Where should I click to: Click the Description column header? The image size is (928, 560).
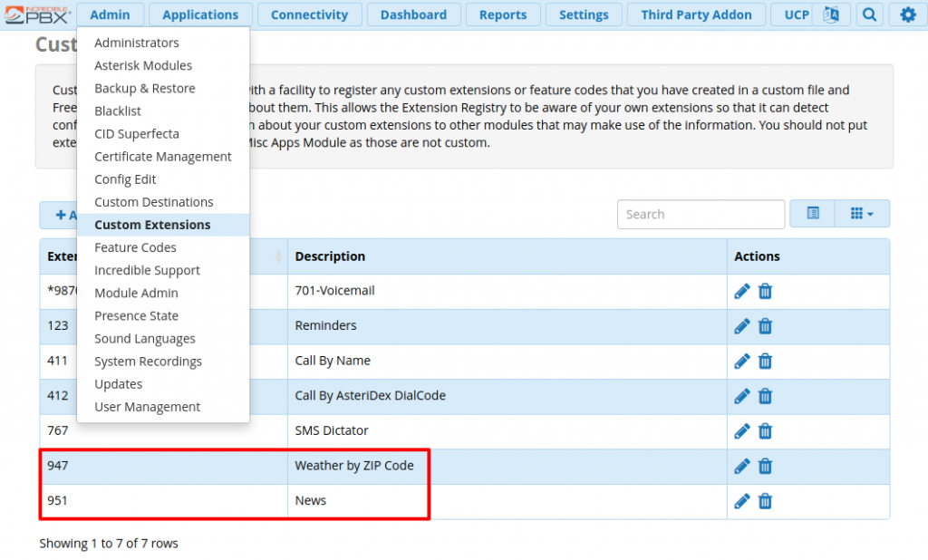507,256
